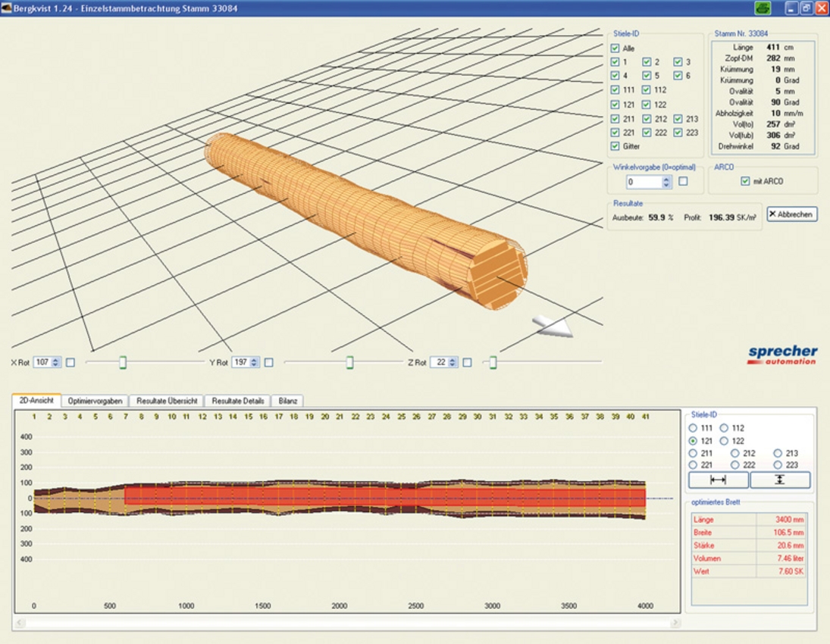The height and width of the screenshot is (644, 830).
Task: Click the vertical fit height arrow button
Action: pos(780,480)
